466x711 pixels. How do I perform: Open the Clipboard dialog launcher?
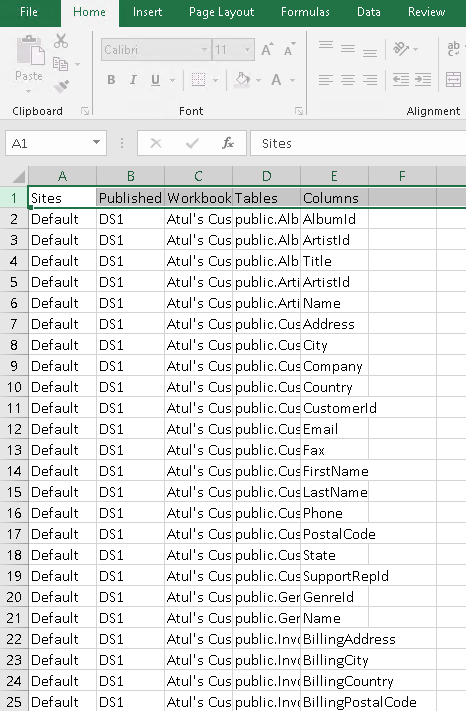85,111
